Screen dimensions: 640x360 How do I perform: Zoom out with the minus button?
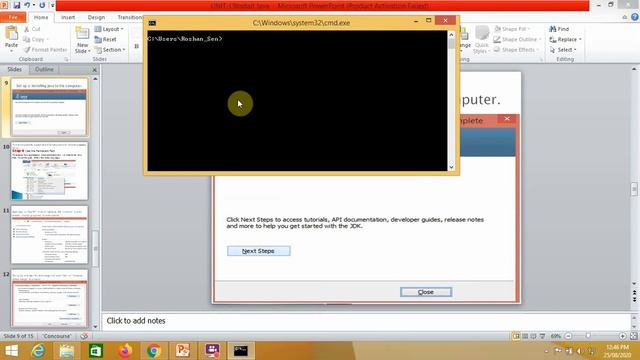click(x=568, y=336)
